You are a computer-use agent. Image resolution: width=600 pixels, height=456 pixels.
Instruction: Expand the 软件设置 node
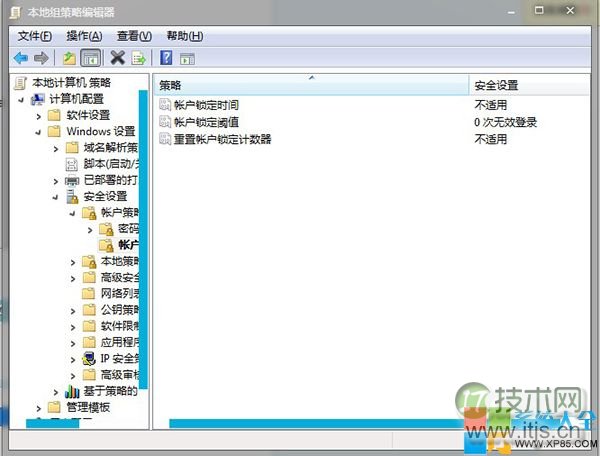tap(38, 116)
